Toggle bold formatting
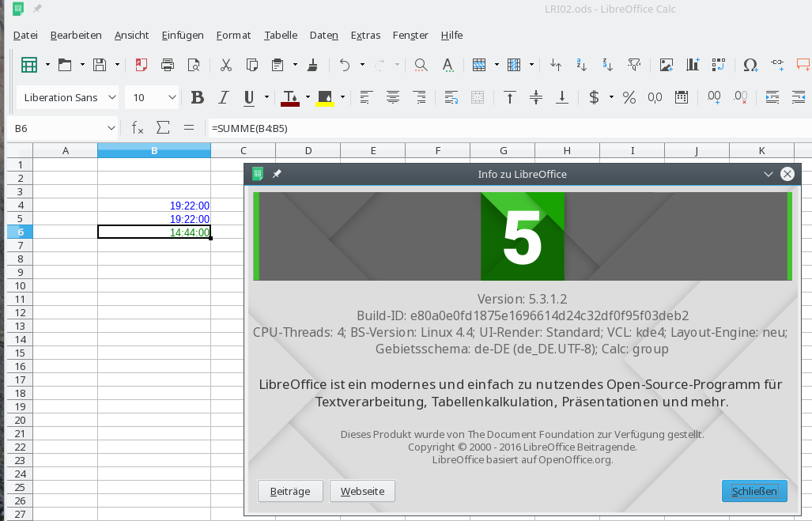The width and height of the screenshot is (812, 521). point(198,97)
